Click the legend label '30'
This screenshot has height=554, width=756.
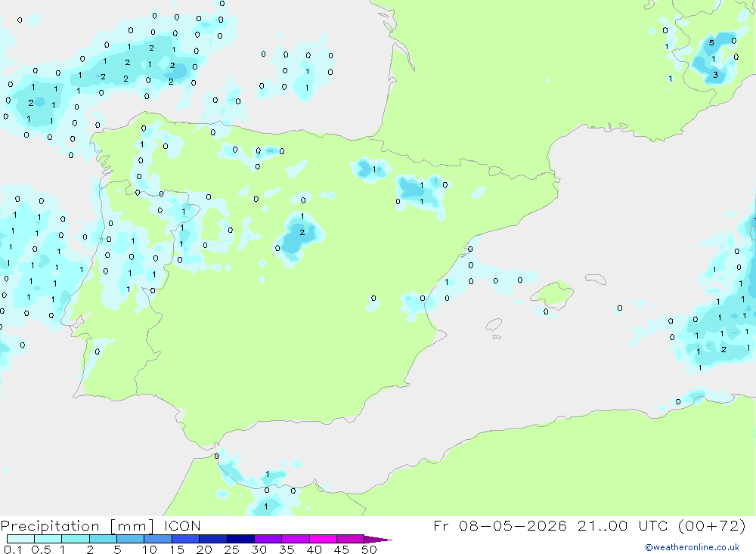pos(259,549)
